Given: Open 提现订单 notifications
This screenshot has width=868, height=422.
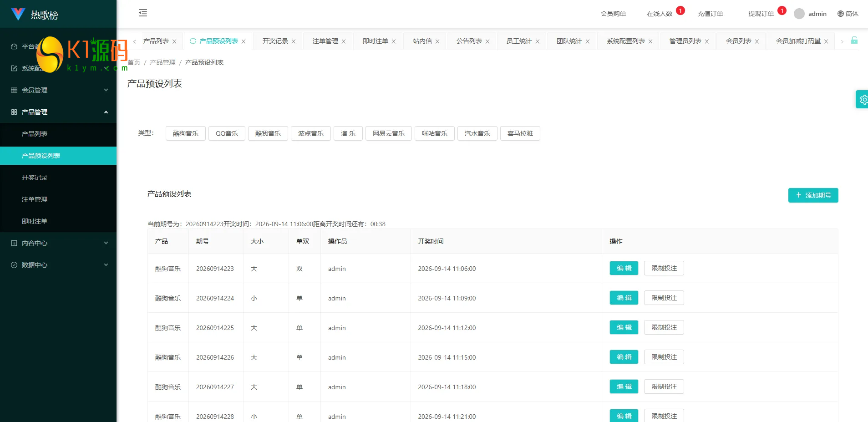Looking at the screenshot, I should tap(761, 14).
